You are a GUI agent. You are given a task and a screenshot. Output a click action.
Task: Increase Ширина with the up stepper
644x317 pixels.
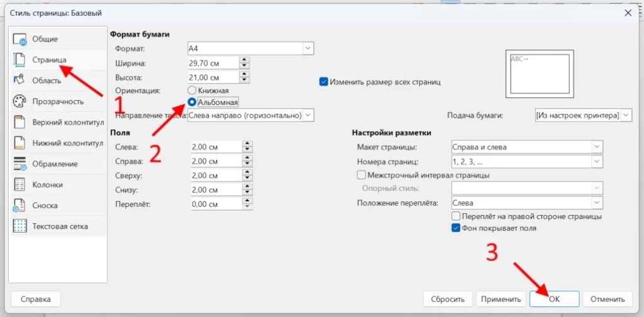(x=245, y=60)
